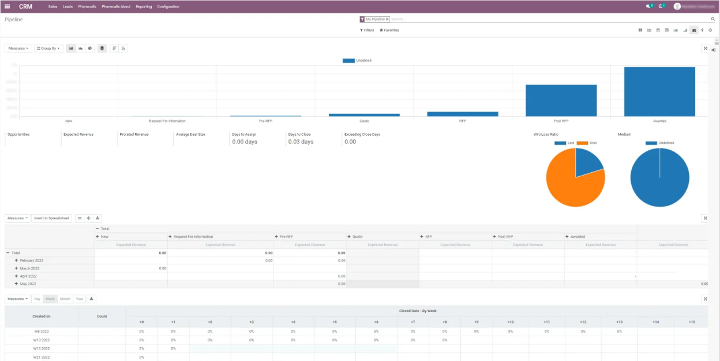Open the Reporting menu
Image resolution: width=720 pixels, height=361 pixels.
(x=144, y=6)
